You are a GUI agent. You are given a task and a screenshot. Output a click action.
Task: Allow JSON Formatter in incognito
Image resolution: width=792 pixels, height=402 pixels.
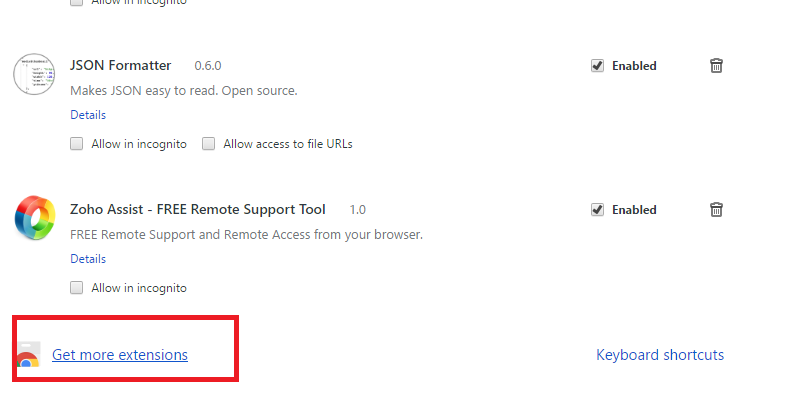pyautogui.click(x=77, y=144)
